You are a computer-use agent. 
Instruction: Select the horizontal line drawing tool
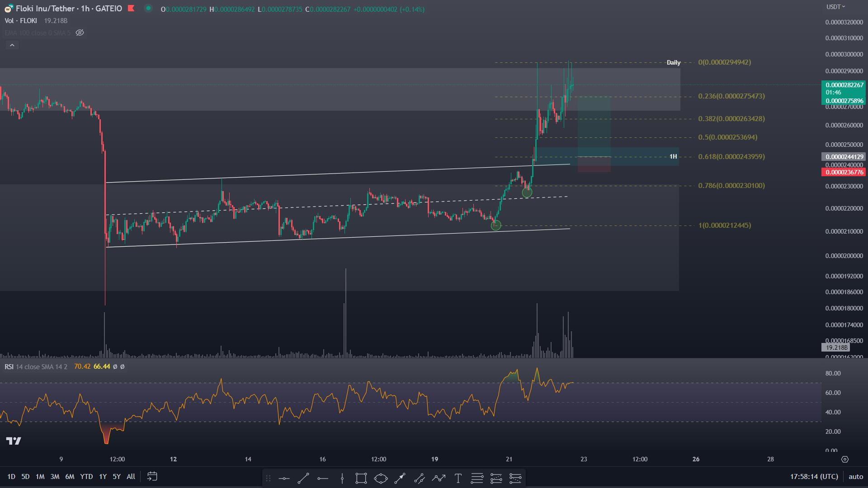click(284, 478)
